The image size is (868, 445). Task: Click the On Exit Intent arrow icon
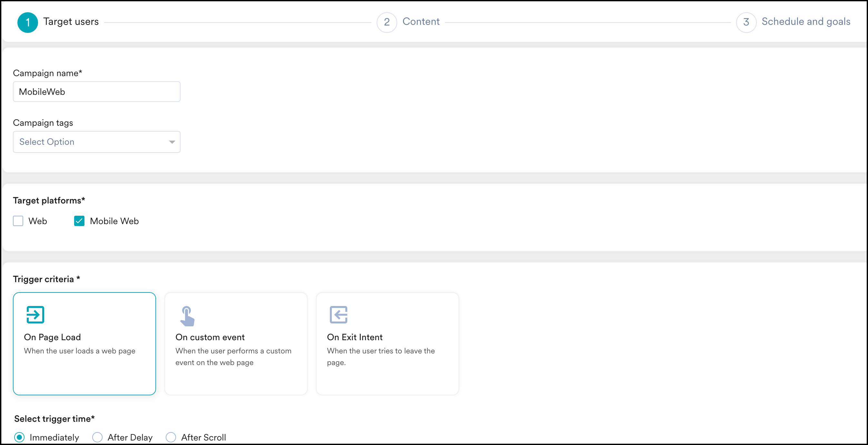tap(338, 314)
